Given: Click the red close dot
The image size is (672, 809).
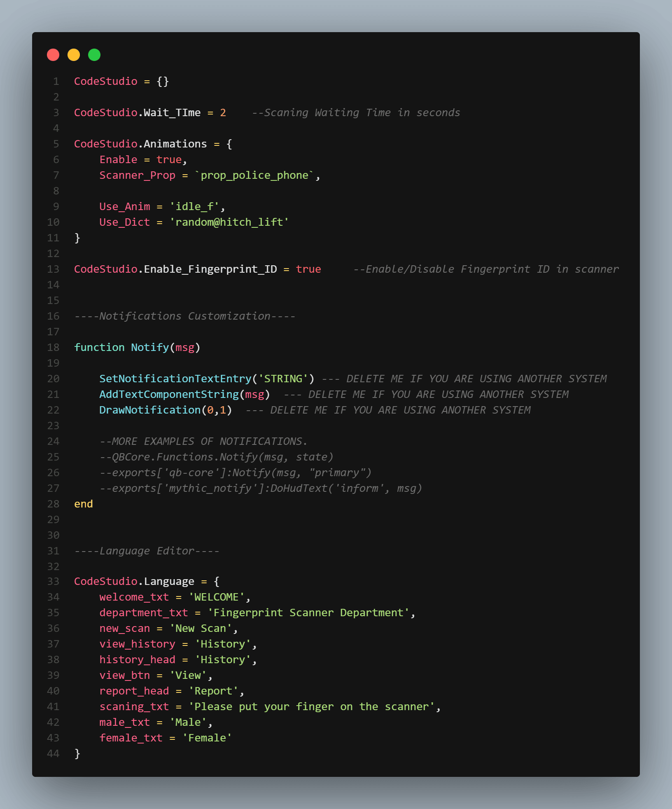Looking at the screenshot, I should pos(53,55).
